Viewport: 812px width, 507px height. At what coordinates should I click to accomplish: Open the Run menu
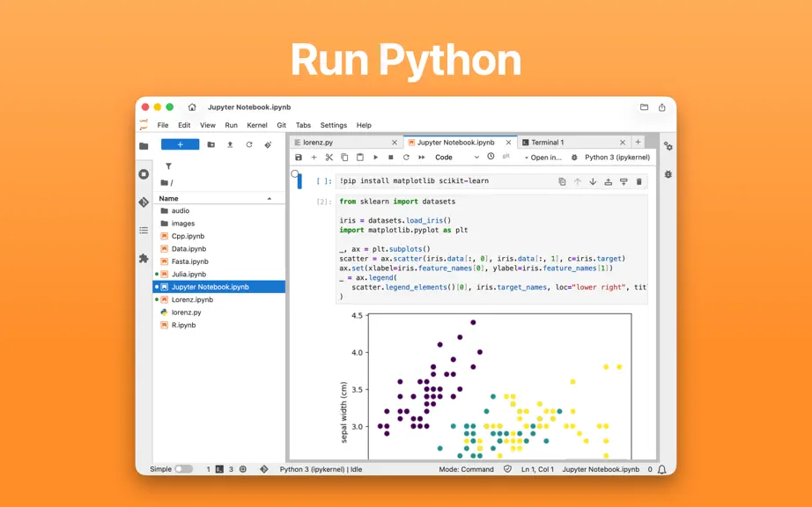[231, 125]
